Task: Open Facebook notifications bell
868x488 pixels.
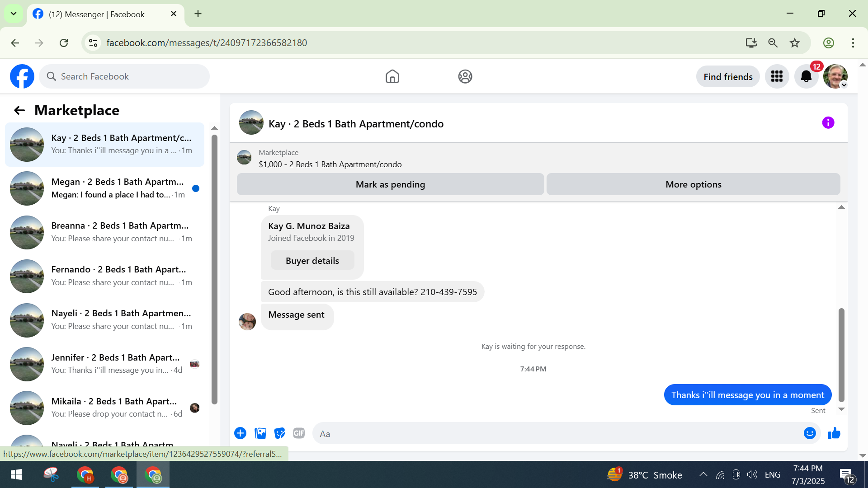Action: [x=806, y=76]
